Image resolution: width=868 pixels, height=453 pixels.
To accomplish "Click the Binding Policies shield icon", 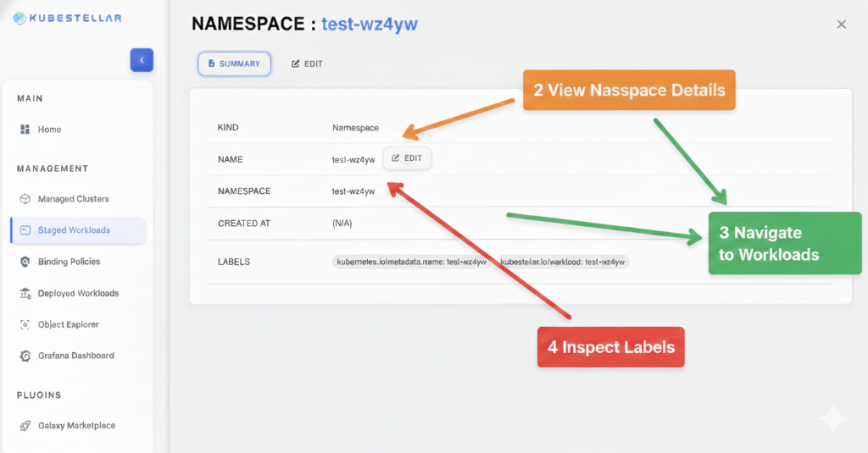I will coord(25,262).
